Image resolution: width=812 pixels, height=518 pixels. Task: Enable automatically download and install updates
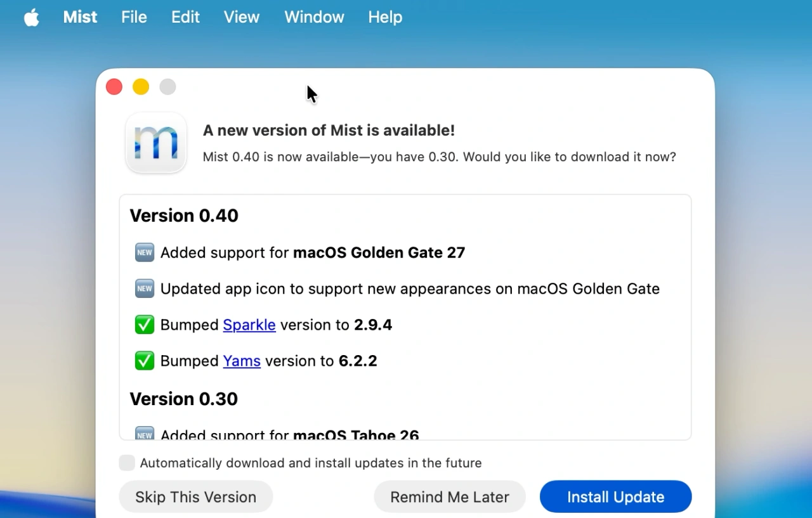pos(127,463)
